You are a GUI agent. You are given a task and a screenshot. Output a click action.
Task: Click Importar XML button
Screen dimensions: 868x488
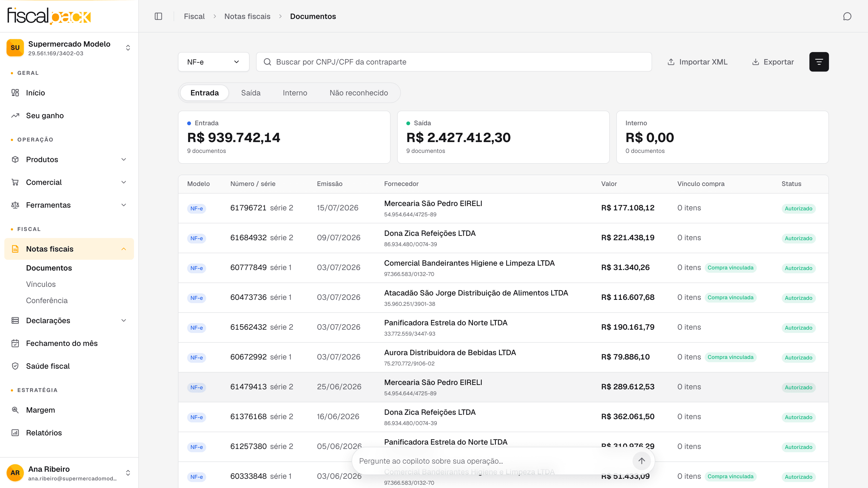coord(697,62)
